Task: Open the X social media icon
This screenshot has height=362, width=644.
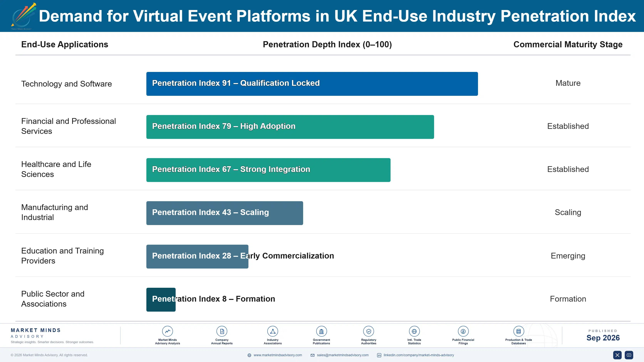Action: (x=617, y=355)
